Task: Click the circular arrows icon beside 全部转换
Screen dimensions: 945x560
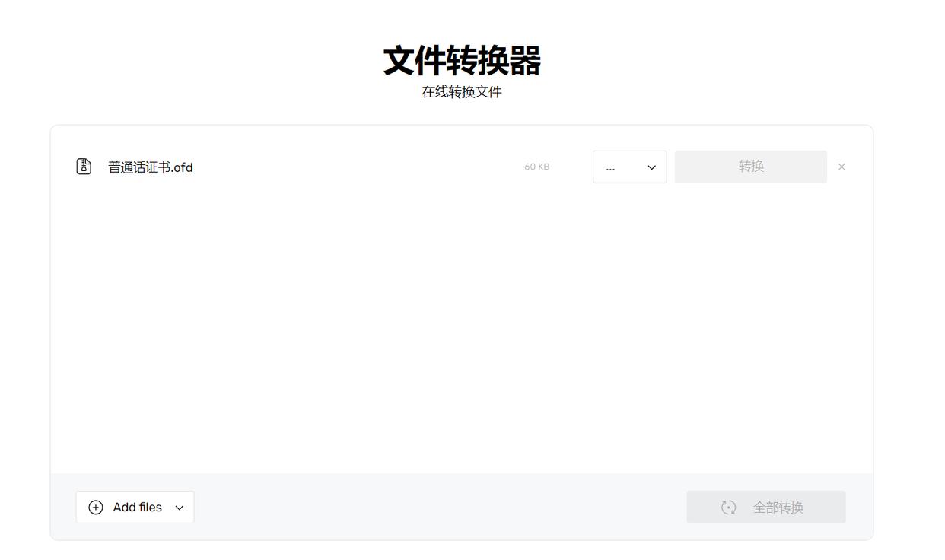Action: (728, 508)
